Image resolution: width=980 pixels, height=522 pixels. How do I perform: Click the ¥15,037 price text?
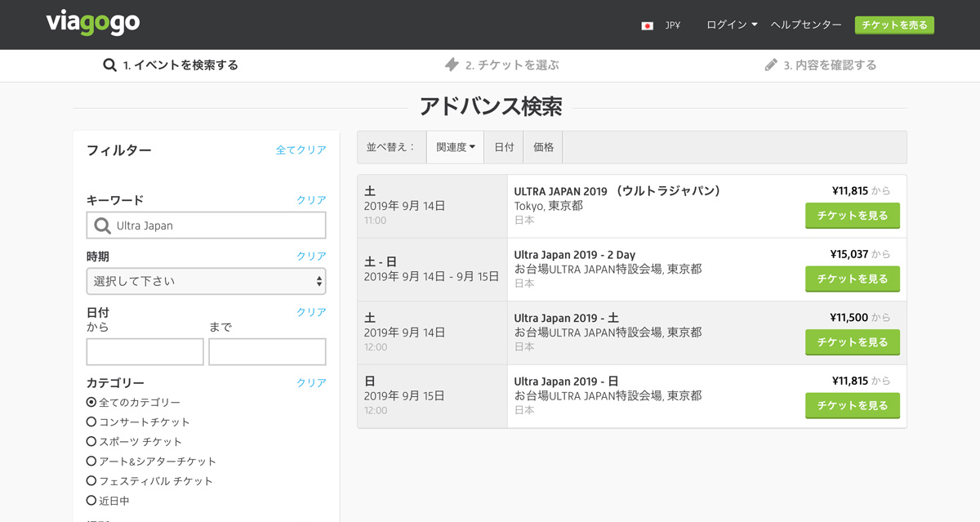pyautogui.click(x=849, y=254)
